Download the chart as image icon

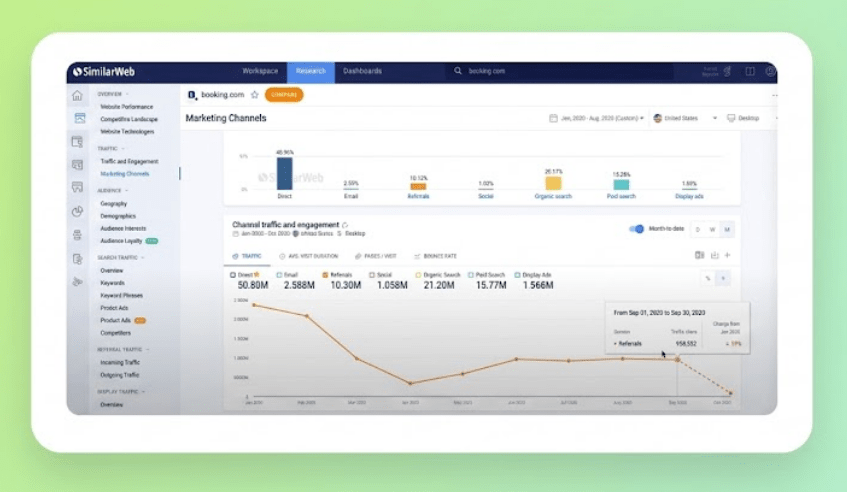[x=715, y=255]
